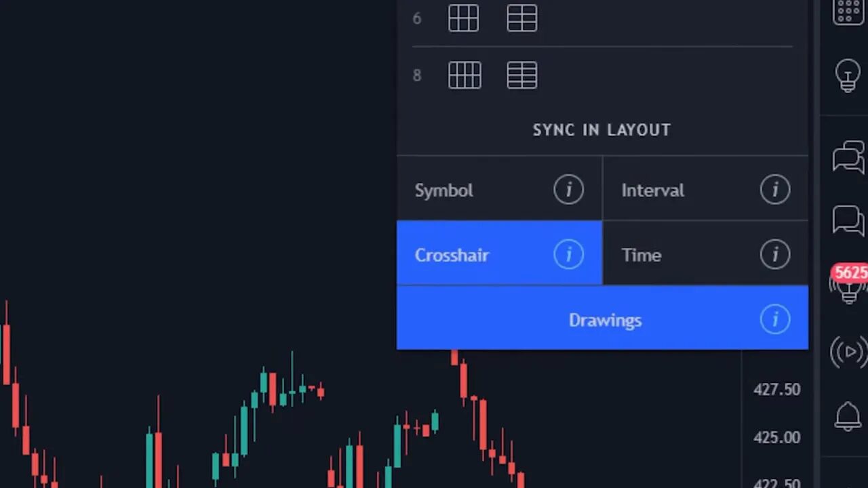
Task: Click the 425.00 price scale label
Action: pos(775,438)
